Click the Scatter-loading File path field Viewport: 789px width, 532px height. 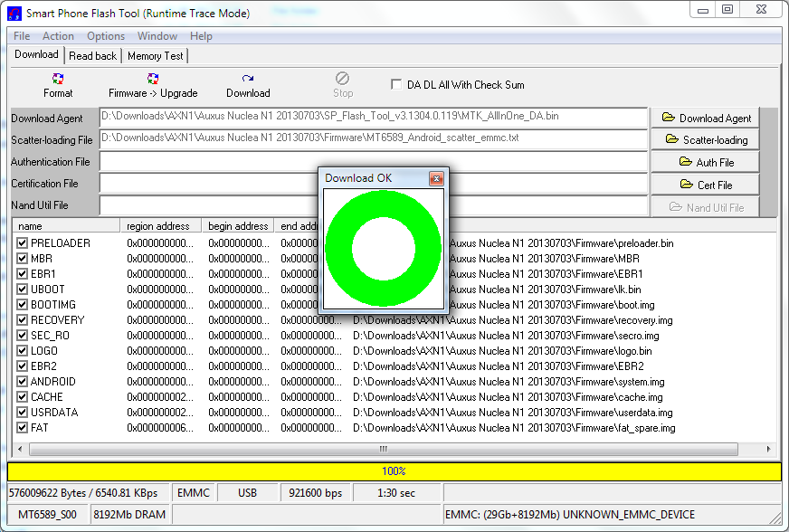click(374, 139)
